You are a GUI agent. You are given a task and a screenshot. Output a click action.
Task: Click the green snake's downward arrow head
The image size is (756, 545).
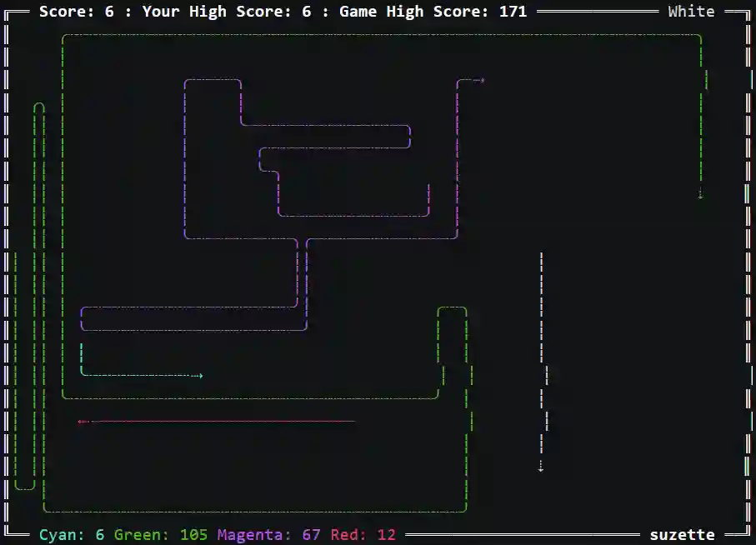(700, 195)
